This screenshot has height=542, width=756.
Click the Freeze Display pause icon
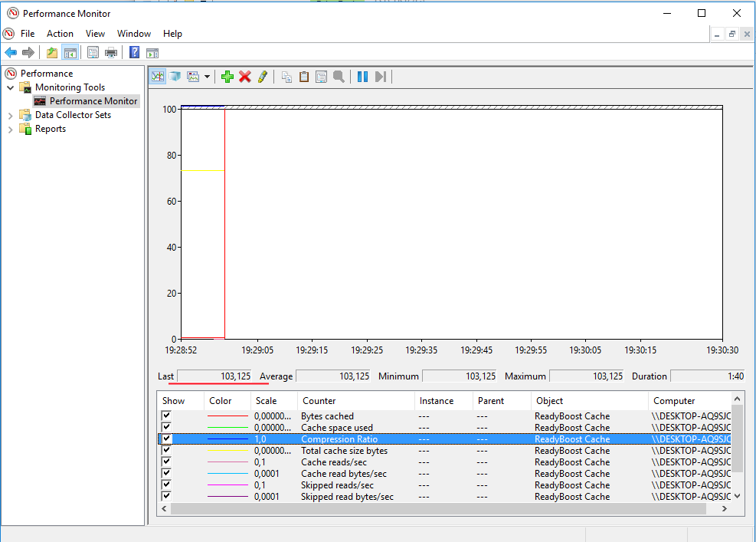[x=362, y=77]
